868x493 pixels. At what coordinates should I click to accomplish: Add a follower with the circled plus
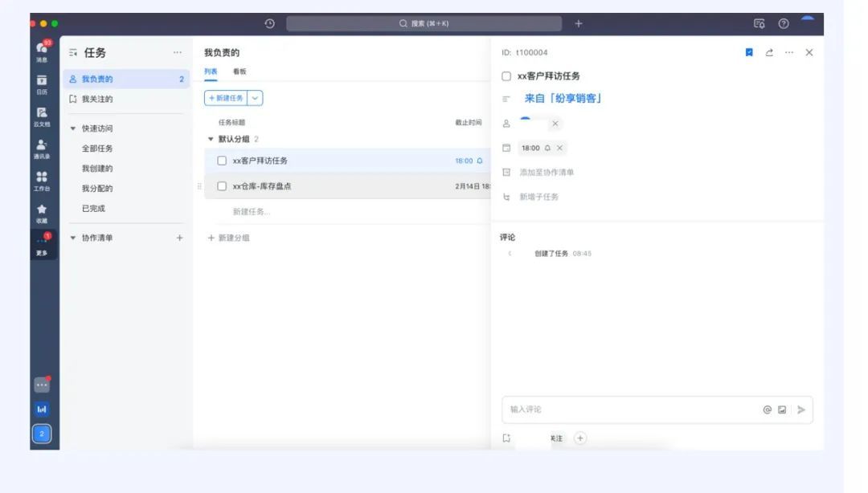coord(580,438)
